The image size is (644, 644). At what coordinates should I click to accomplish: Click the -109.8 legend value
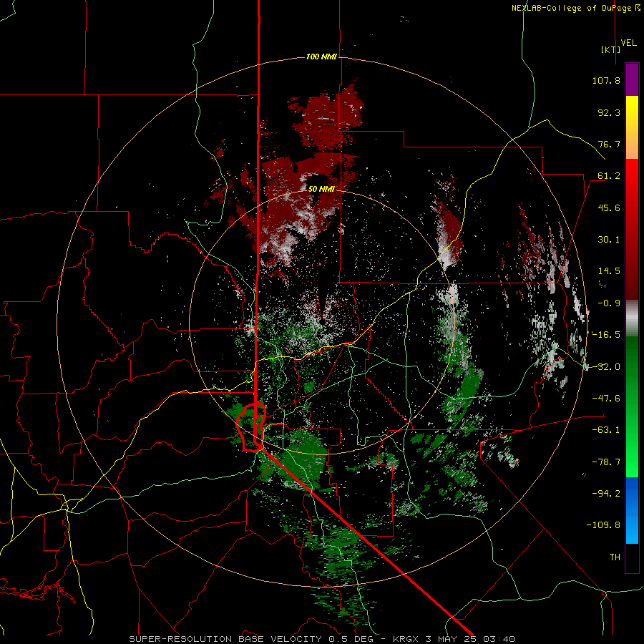[603, 525]
